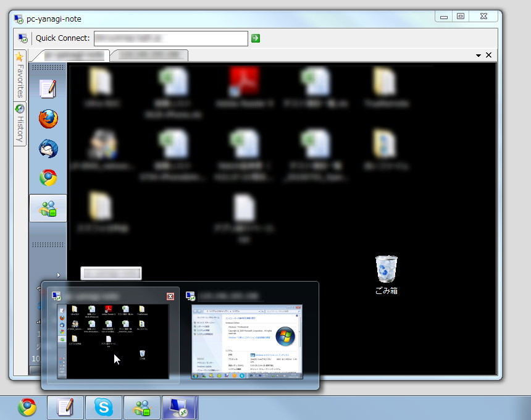Expand the sidebar toolbar overflow arrow
531x420 pixels.
59,274
